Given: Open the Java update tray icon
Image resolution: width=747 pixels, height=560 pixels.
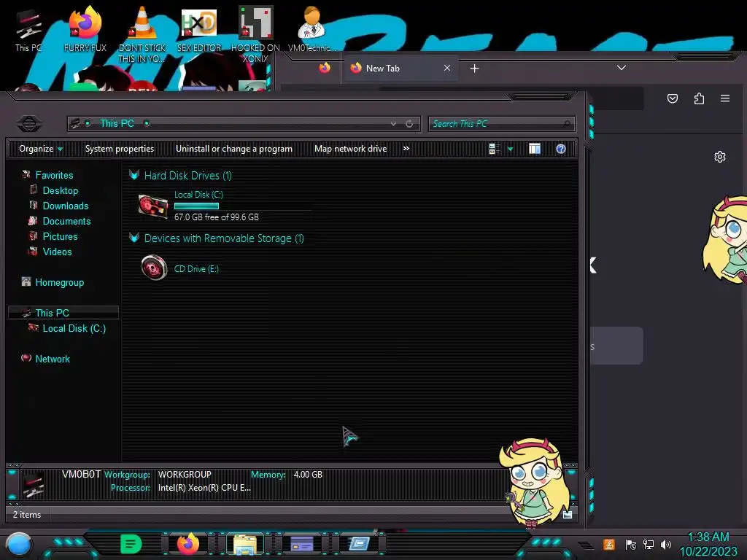Looking at the screenshot, I should pos(609,544).
